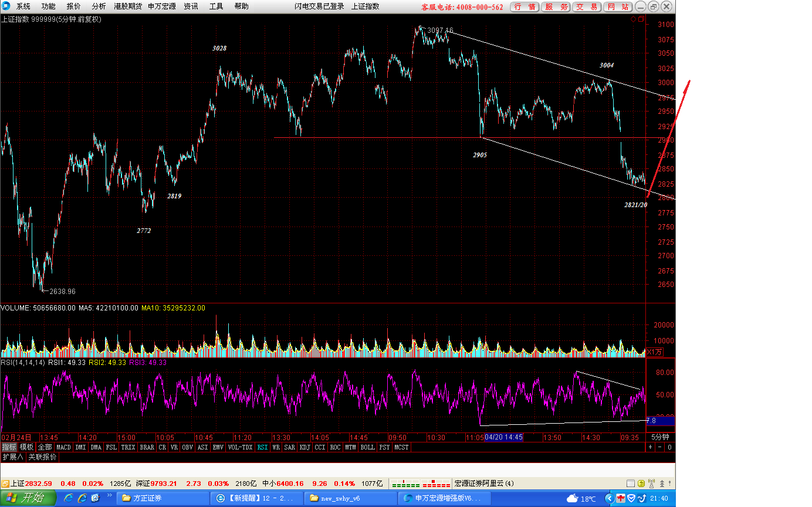
Task: Open the 申万宏源增强版V6 taskbar item
Action: click(x=445, y=498)
